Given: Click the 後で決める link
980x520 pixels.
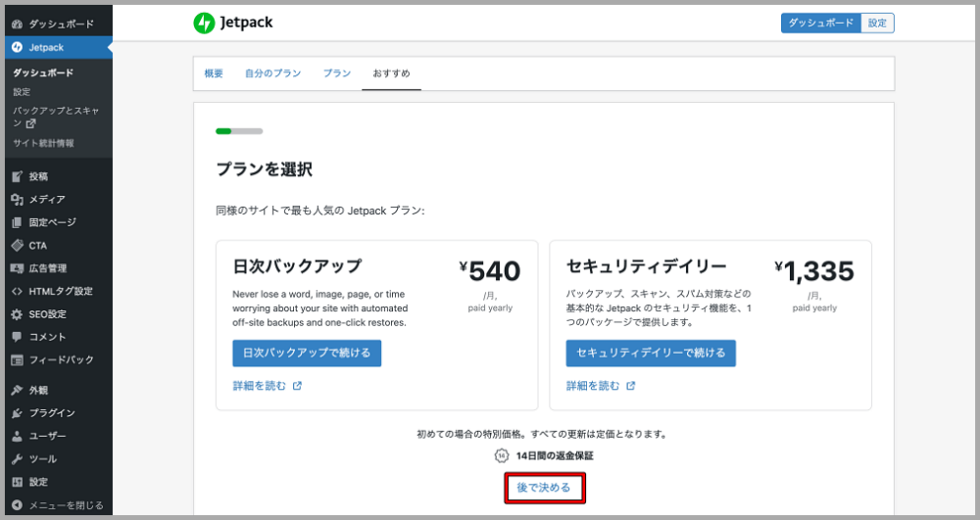Looking at the screenshot, I should (544, 488).
